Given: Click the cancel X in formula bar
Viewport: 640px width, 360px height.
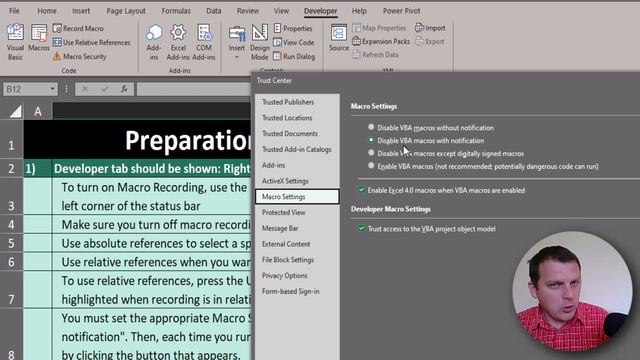Looking at the screenshot, I should point(85,89).
